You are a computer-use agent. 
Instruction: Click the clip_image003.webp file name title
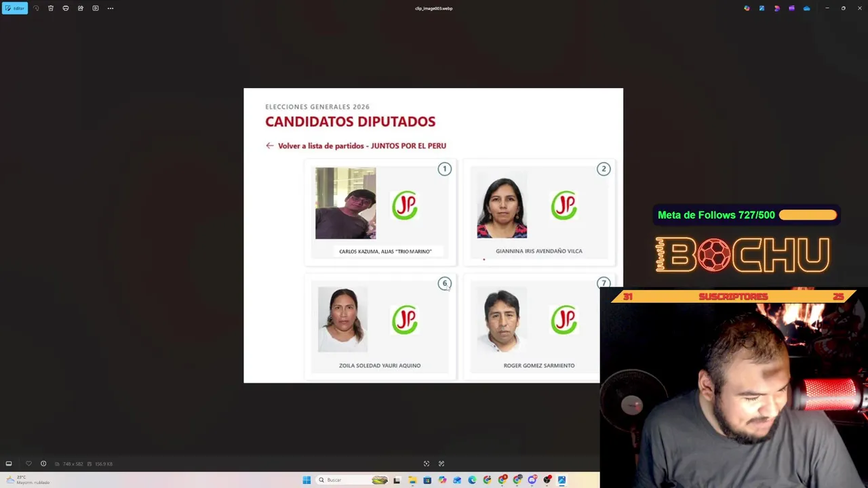pos(434,8)
